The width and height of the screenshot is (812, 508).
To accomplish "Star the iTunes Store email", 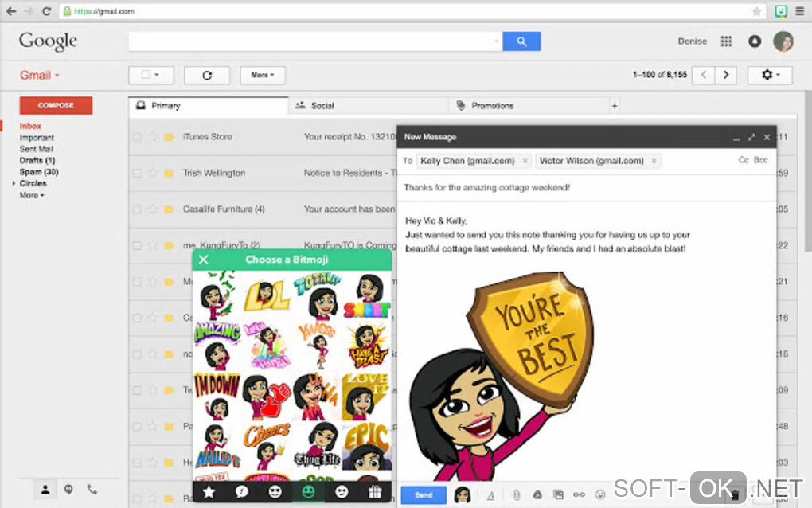I will (x=152, y=137).
